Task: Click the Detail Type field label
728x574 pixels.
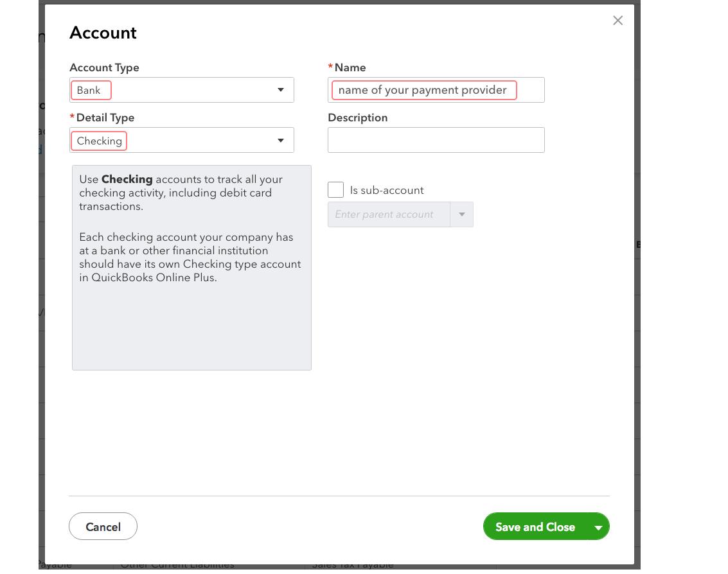Action: pyautogui.click(x=105, y=118)
